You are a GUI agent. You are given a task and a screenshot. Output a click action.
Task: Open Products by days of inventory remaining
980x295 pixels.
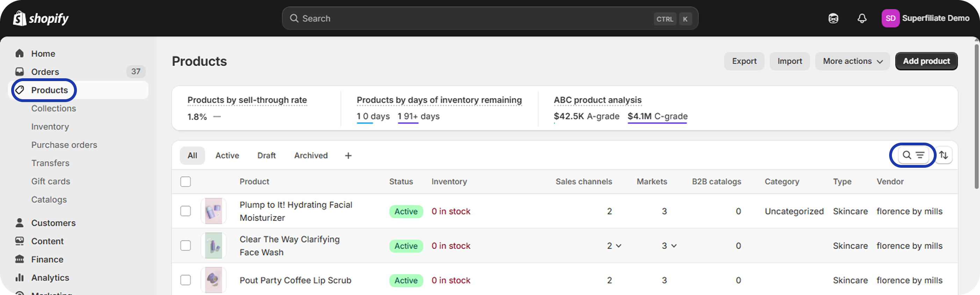pos(439,100)
